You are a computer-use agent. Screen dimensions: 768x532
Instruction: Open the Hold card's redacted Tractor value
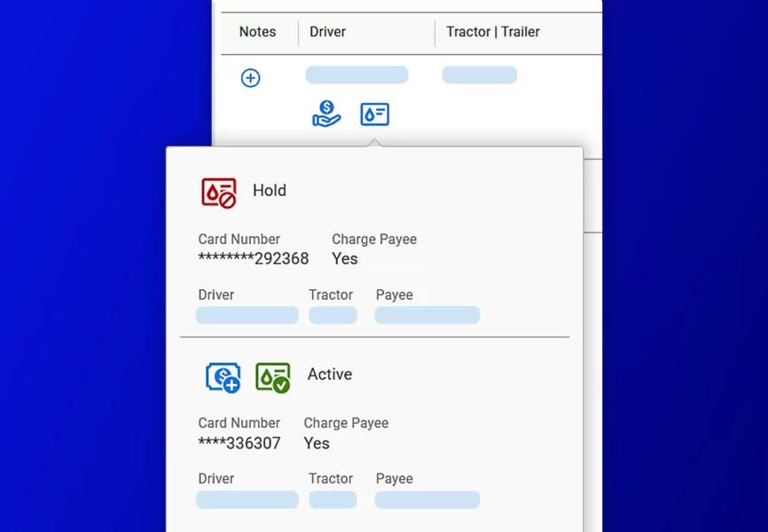click(x=333, y=315)
